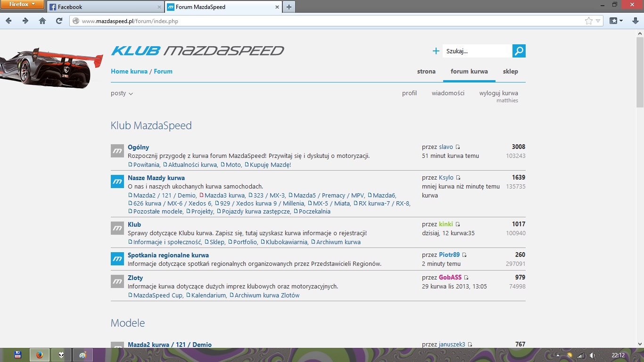
Task: Expand the posty dropdown
Action: [x=122, y=93]
